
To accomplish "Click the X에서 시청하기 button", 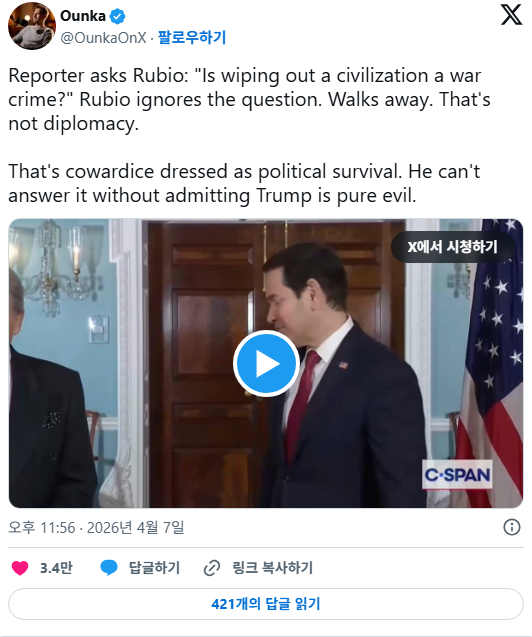I will (453, 247).
